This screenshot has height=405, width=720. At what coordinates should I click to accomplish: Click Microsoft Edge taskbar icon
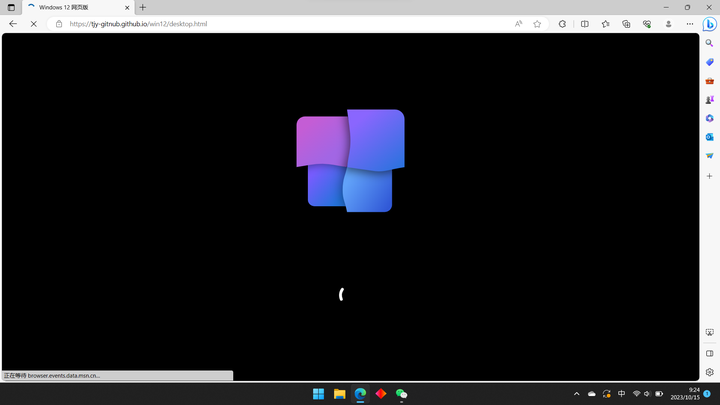(x=360, y=394)
